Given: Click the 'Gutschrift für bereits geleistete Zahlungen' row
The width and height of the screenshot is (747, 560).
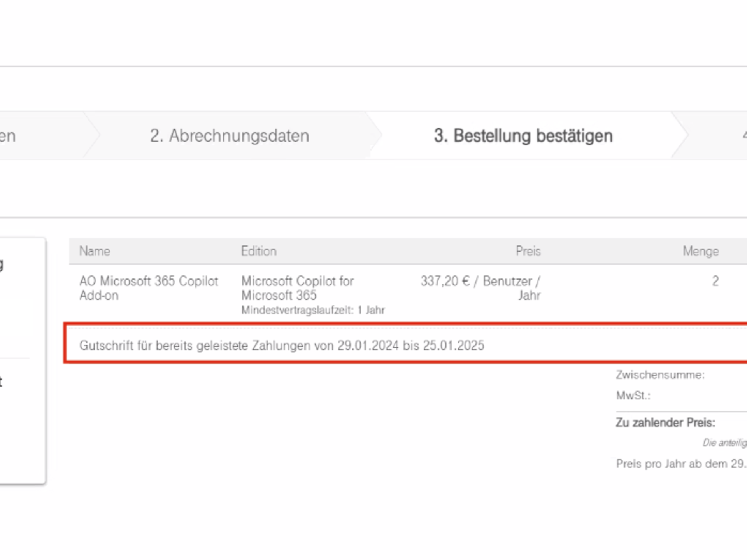Looking at the screenshot, I should 282,345.
